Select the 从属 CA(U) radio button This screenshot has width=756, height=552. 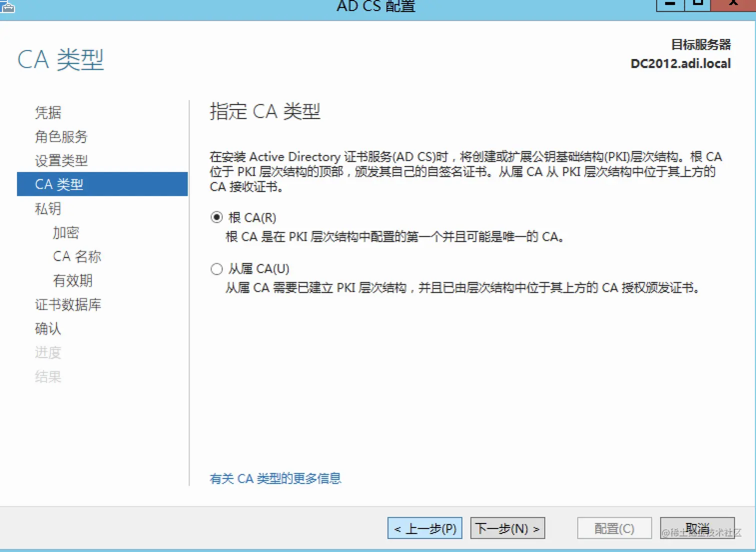click(216, 269)
